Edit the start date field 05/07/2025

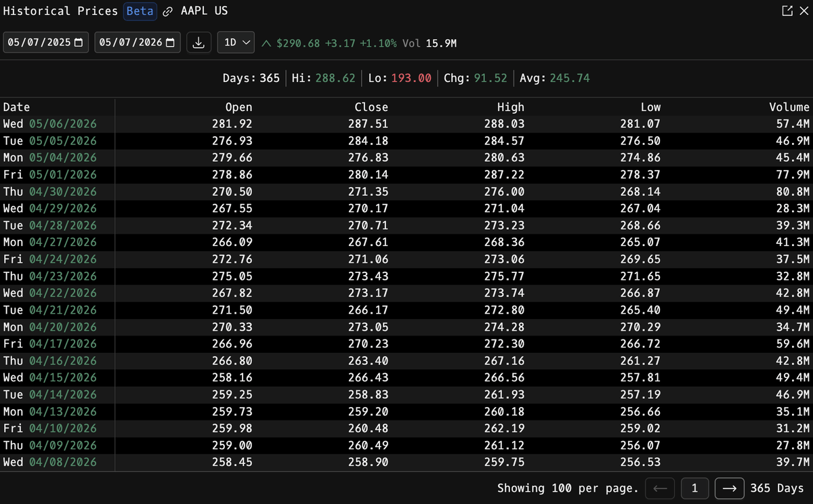[45, 43]
